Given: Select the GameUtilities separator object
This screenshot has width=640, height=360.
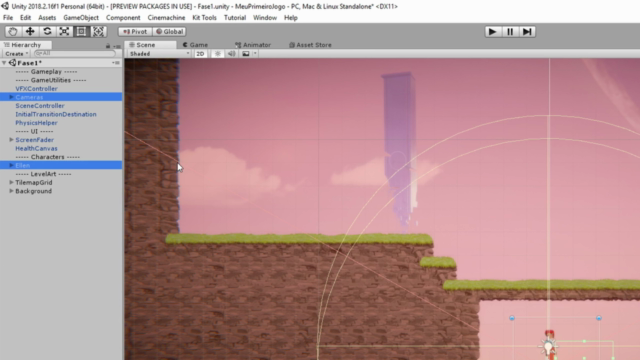Looking at the screenshot, I should 51,80.
